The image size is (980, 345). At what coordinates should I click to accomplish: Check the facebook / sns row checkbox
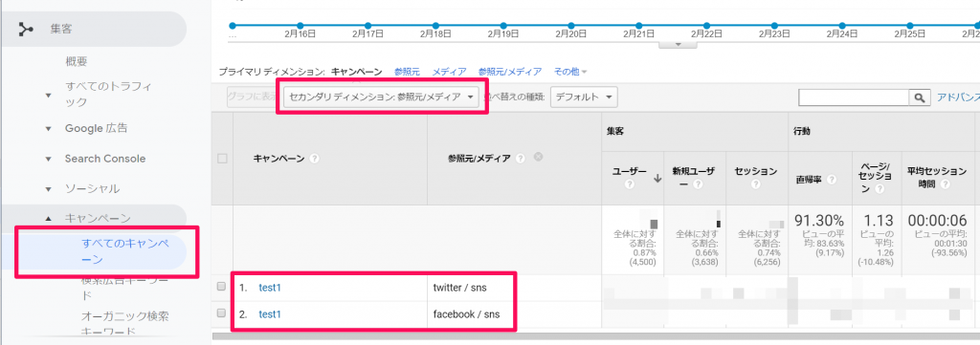click(x=221, y=313)
